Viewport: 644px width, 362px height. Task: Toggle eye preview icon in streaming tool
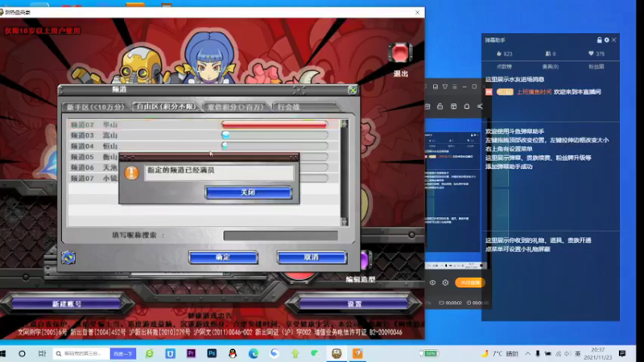coord(432,282)
